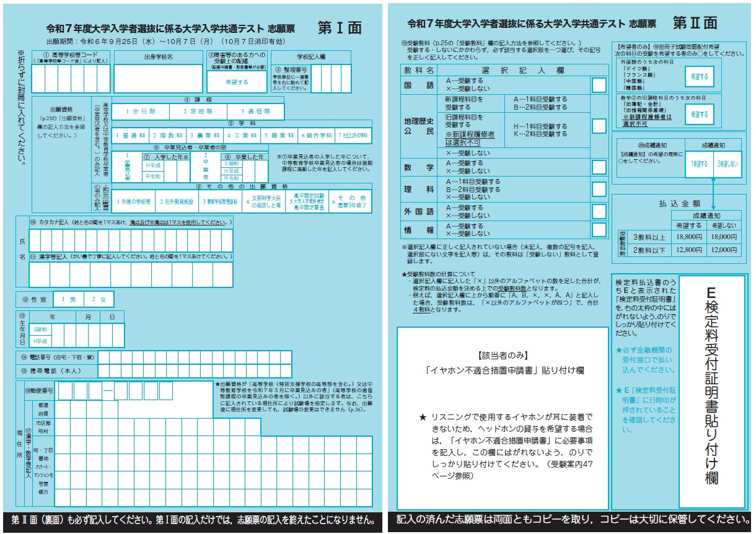Click the 2教科以下 row label
This screenshot has height=534, width=756.
coord(649,250)
